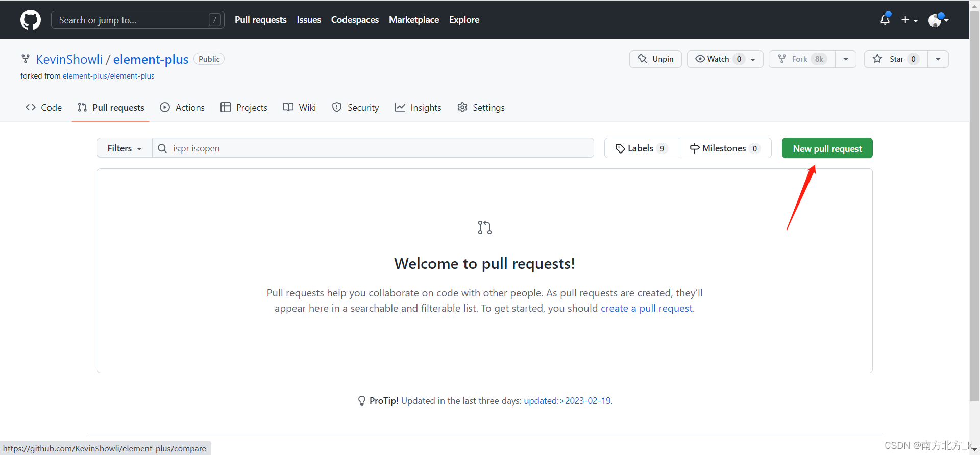The height and width of the screenshot is (455, 980).
Task: Click the Welcome to pull requests! heading
Action: click(484, 264)
